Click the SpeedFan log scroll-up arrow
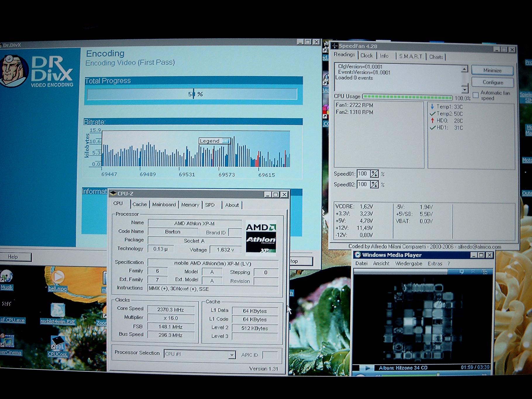 point(464,69)
